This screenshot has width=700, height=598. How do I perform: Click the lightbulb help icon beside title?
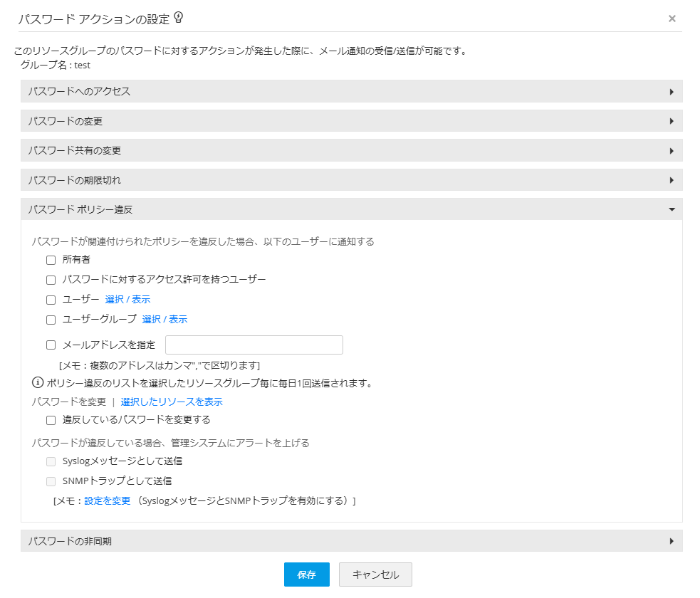[x=179, y=18]
